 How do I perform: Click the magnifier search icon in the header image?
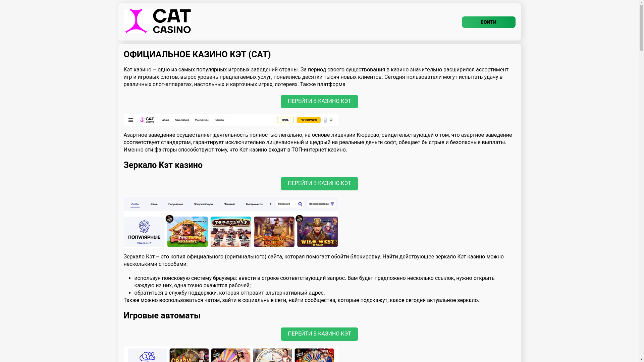pyautogui.click(x=331, y=120)
